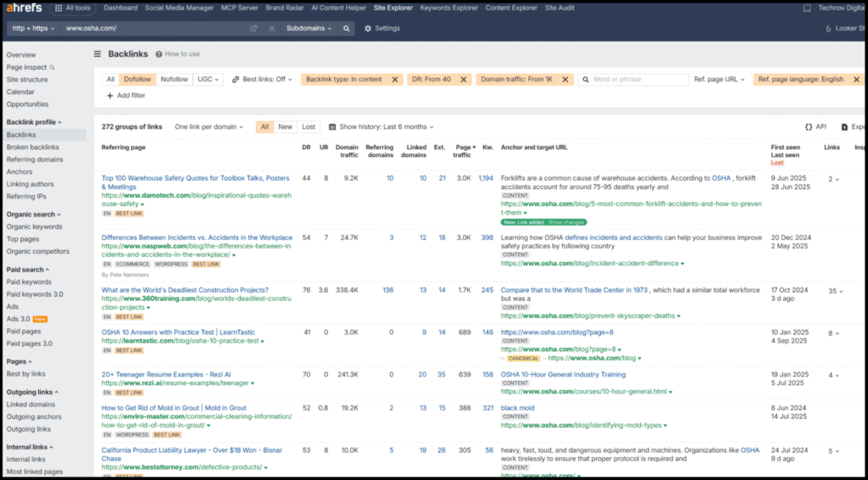Screen dimensions: 868x480
Task: Click the open-in-new-tab icon in URL field
Action: 253,28
